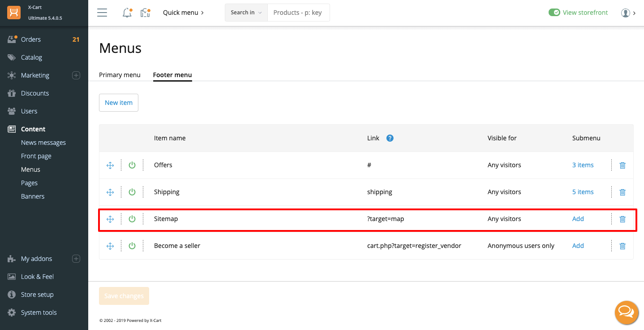Expand the Quick menu

pyautogui.click(x=183, y=13)
